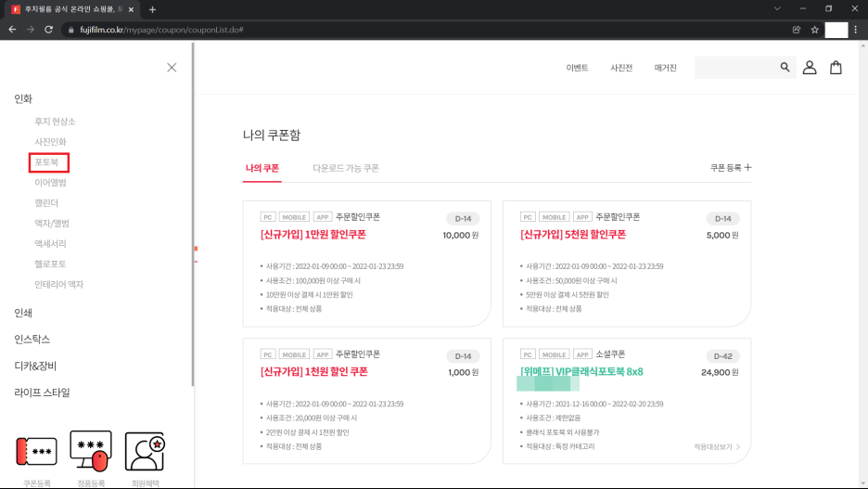The image size is (868, 489).
Task: Open the [신규가입] 1만원 할인쿠폰 title
Action: (x=313, y=234)
